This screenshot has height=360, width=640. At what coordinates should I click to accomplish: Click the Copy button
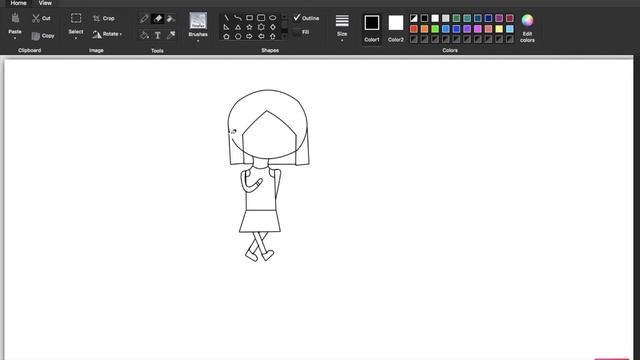pos(43,36)
